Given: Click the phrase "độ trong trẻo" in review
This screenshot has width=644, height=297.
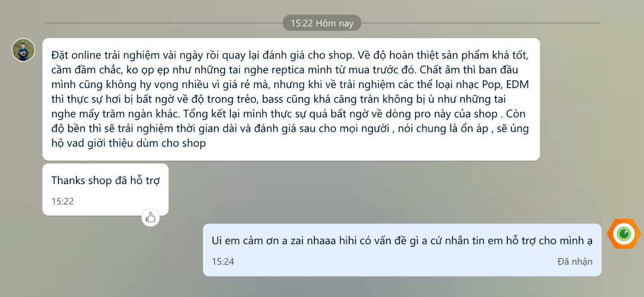Looking at the screenshot, I should coord(211,100).
